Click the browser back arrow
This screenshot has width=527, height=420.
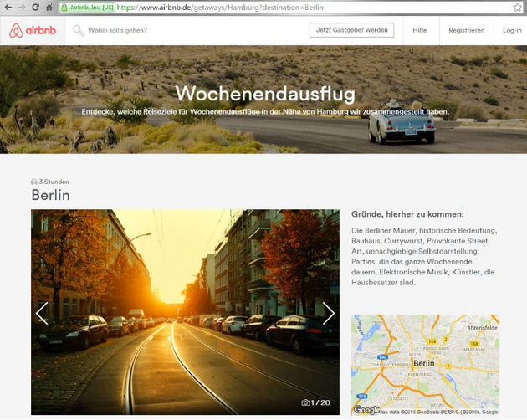(8, 8)
